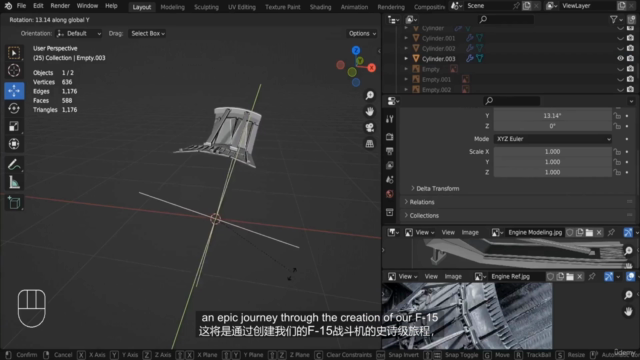Open the File menu
640x360 pixels.
pyautogui.click(x=21, y=6)
